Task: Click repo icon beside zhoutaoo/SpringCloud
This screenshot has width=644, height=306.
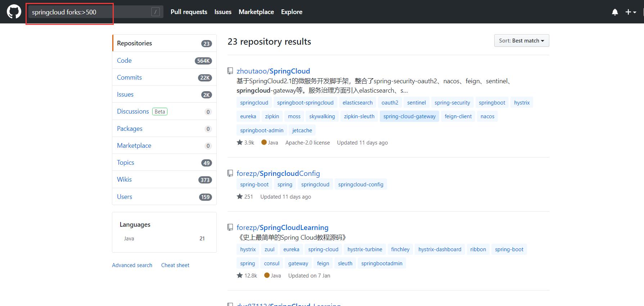Action: click(230, 71)
